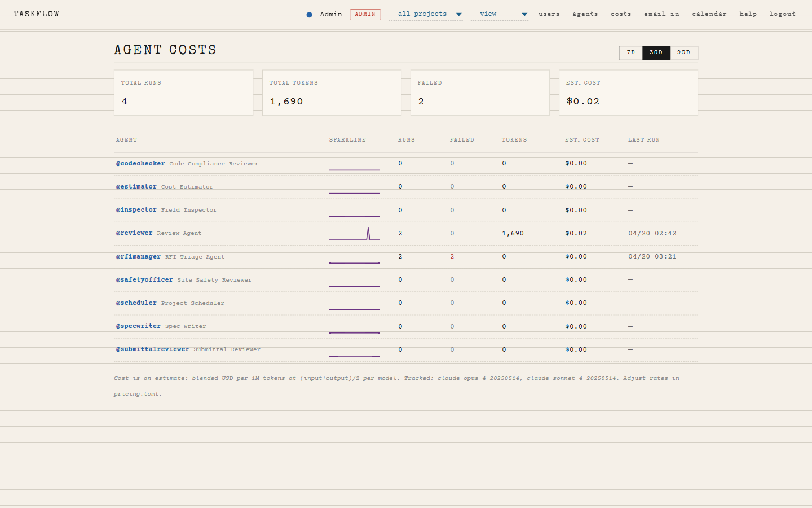Go to the users page
Screen dimensions: 812x508
tap(549, 14)
